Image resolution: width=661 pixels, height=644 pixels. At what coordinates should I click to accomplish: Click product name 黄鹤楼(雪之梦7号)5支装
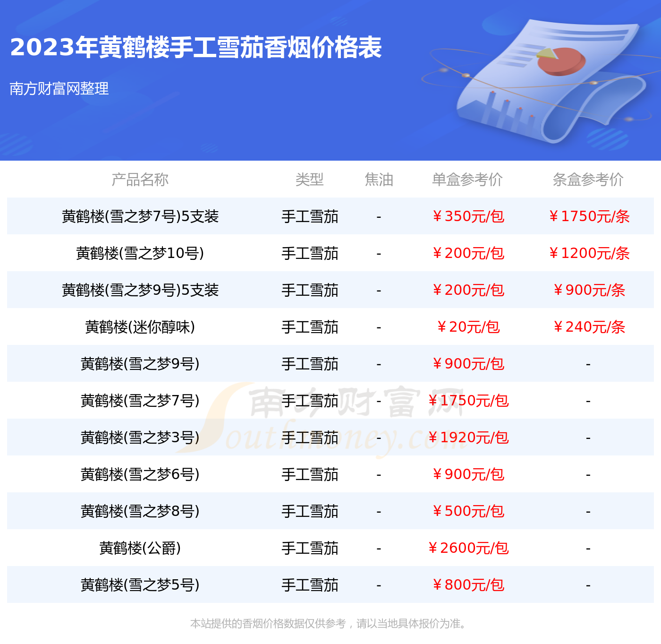[x=140, y=216]
